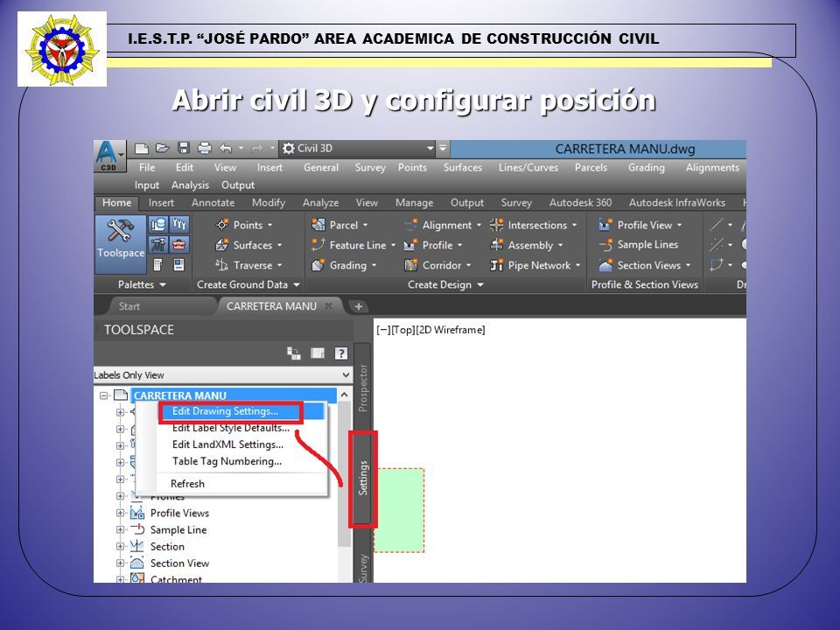This screenshot has height=630, width=840.
Task: Switch to the Analyze ribbon tab
Action: 320,203
